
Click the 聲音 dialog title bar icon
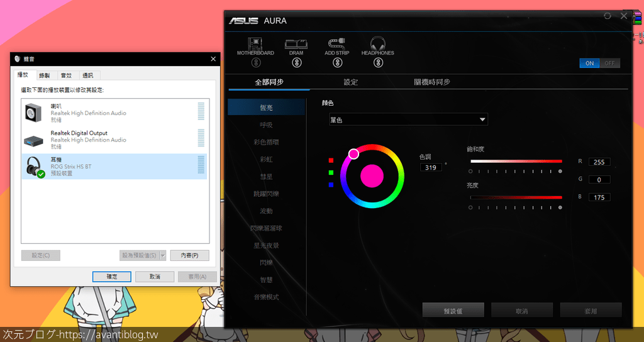pos(17,58)
